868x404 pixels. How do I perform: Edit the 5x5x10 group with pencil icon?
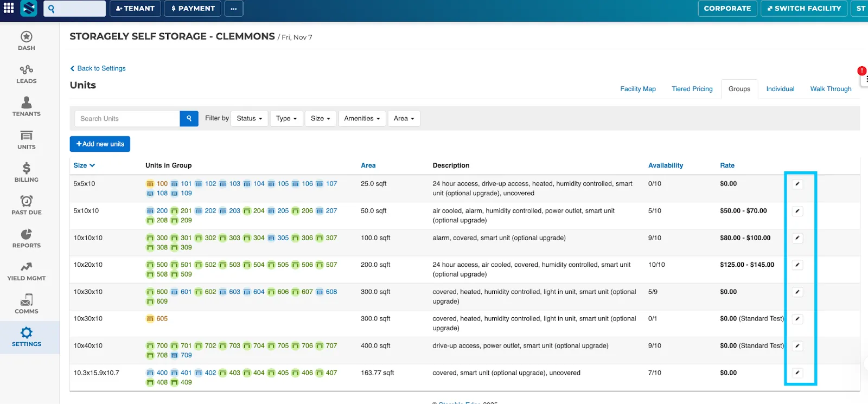tap(797, 184)
